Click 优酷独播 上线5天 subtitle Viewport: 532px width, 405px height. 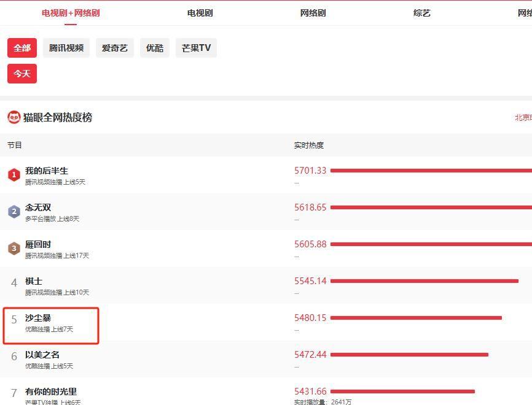[49, 366]
